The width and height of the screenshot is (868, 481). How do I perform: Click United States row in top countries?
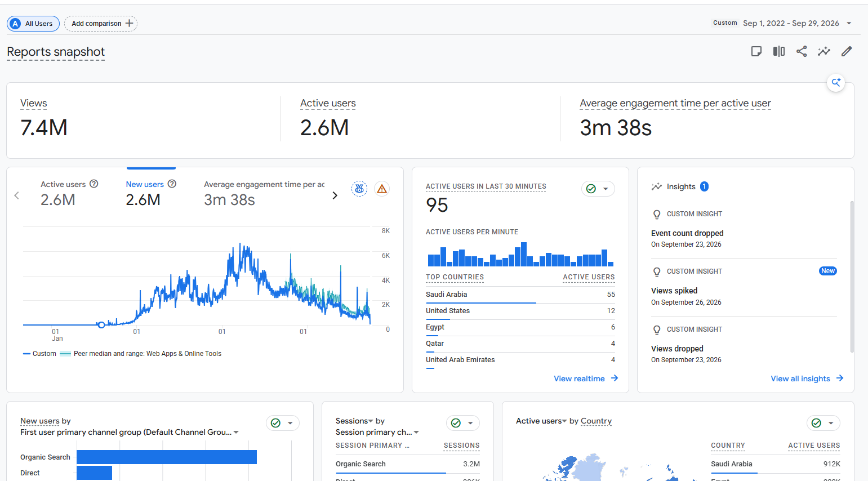click(520, 311)
